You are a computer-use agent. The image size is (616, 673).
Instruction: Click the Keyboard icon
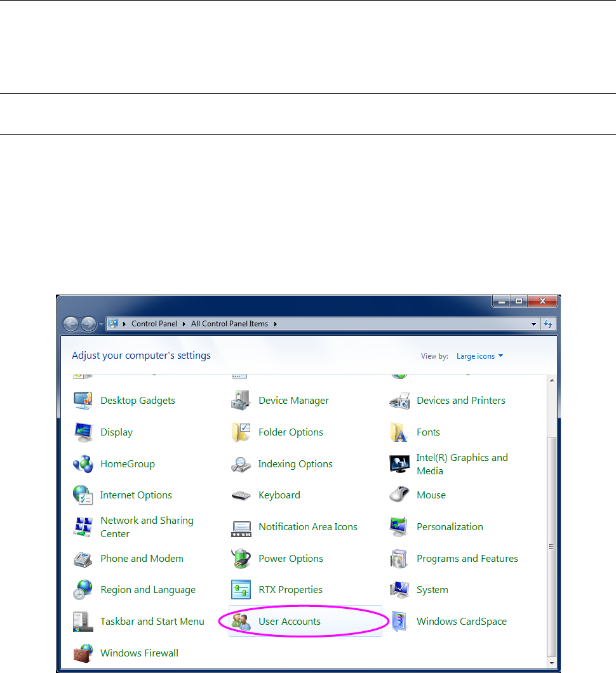click(x=241, y=495)
